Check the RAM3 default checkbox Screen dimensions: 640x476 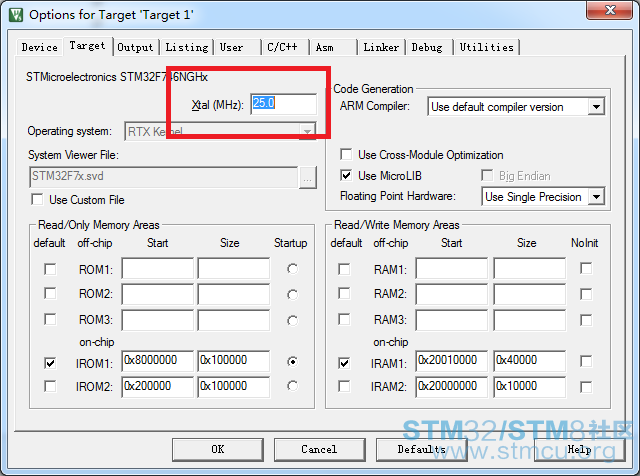tap(344, 319)
